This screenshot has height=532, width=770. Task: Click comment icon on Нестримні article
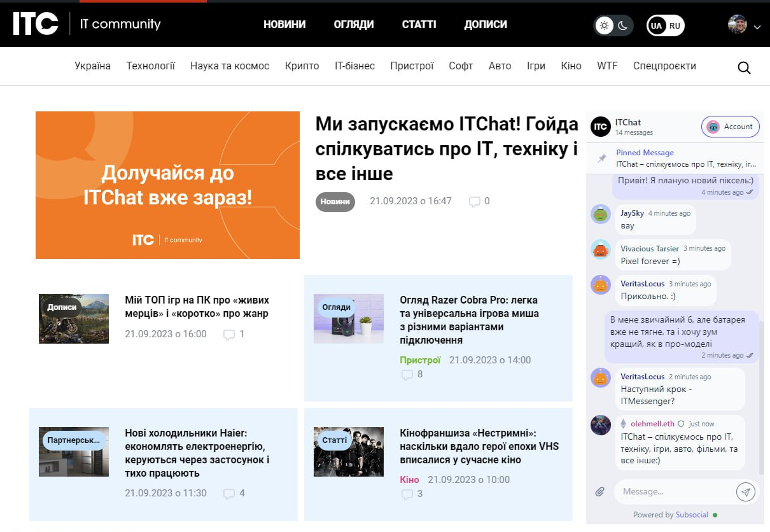pyautogui.click(x=407, y=494)
